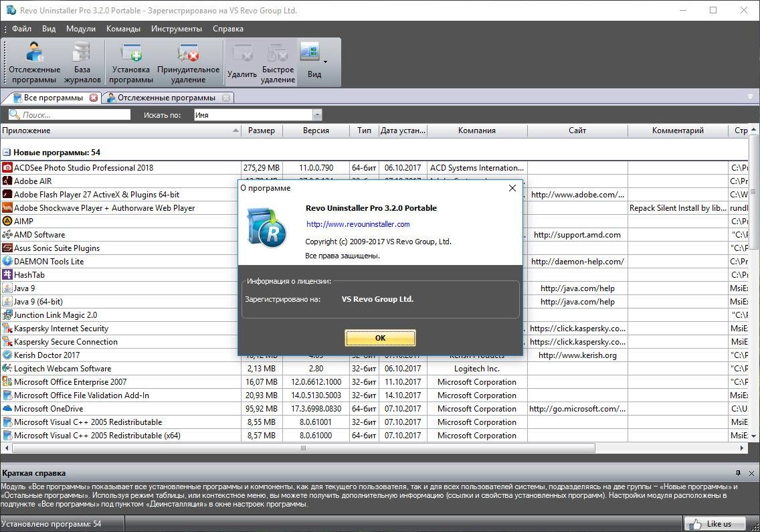Screen dimensions: 760x532
Task: Pin the Краткая справка panel
Action: coord(738,473)
